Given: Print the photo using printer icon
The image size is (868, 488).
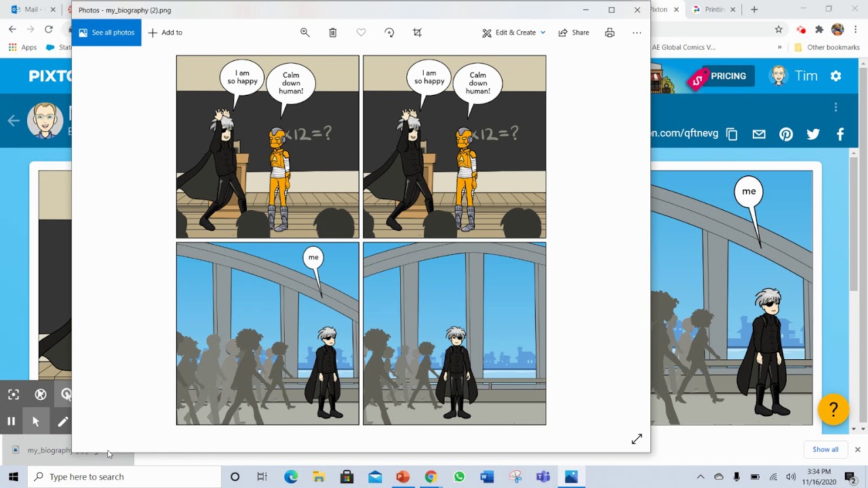Looking at the screenshot, I should [610, 33].
